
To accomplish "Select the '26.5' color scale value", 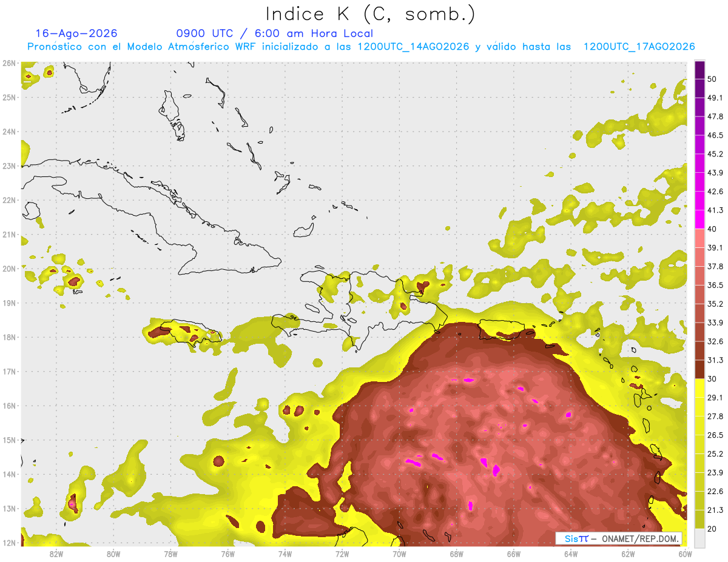I will tap(715, 435).
